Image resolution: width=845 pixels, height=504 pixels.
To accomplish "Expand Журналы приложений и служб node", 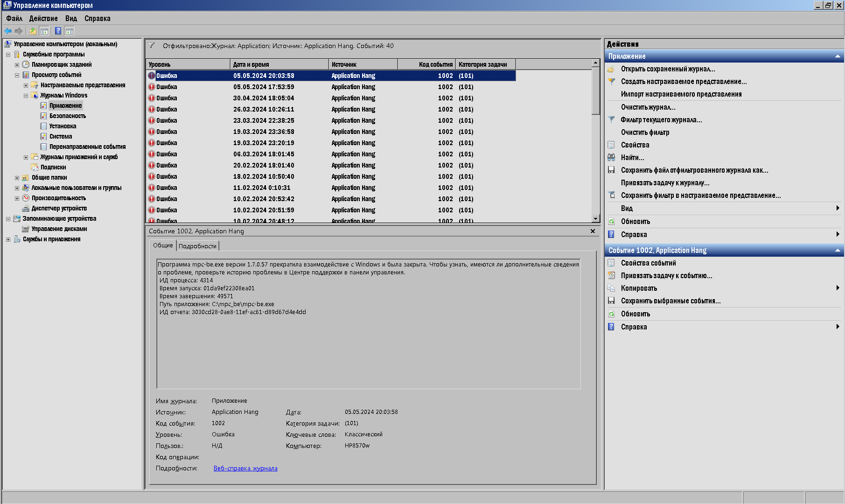I will 26,157.
